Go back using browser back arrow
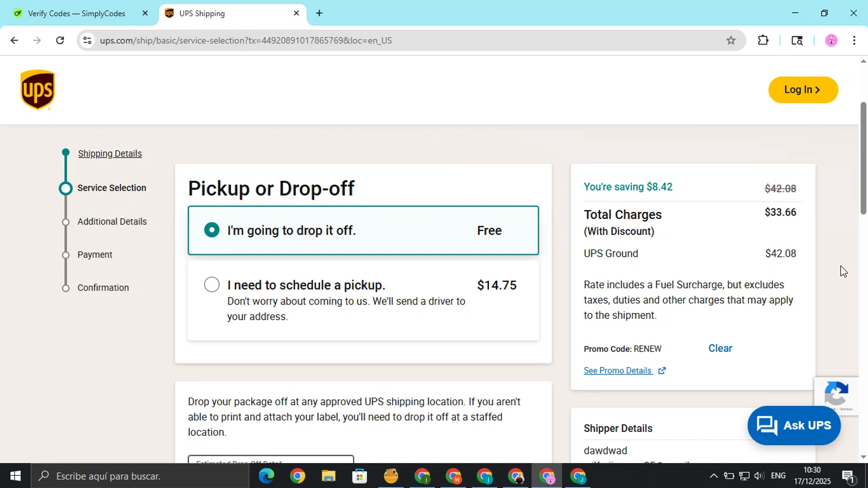The image size is (868, 488). [14, 41]
